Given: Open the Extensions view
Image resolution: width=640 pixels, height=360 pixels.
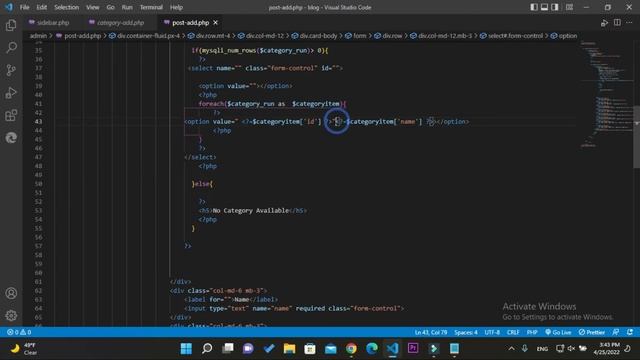Looking at the screenshot, I should [x=11, y=116].
